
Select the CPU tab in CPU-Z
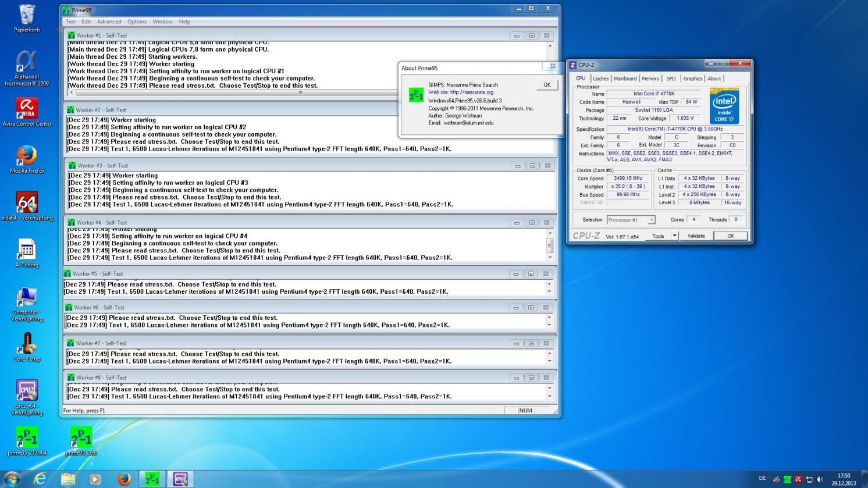click(x=581, y=78)
